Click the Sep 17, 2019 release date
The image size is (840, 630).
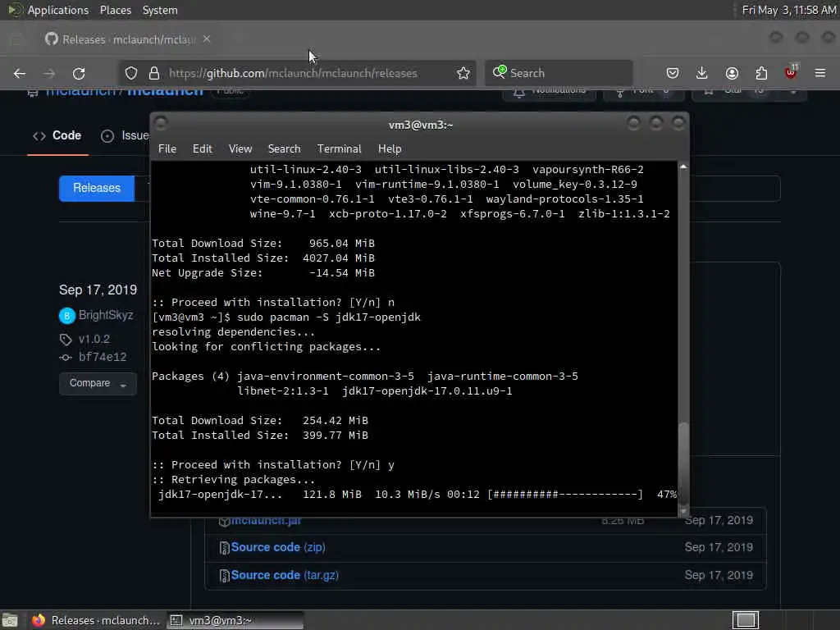98,290
